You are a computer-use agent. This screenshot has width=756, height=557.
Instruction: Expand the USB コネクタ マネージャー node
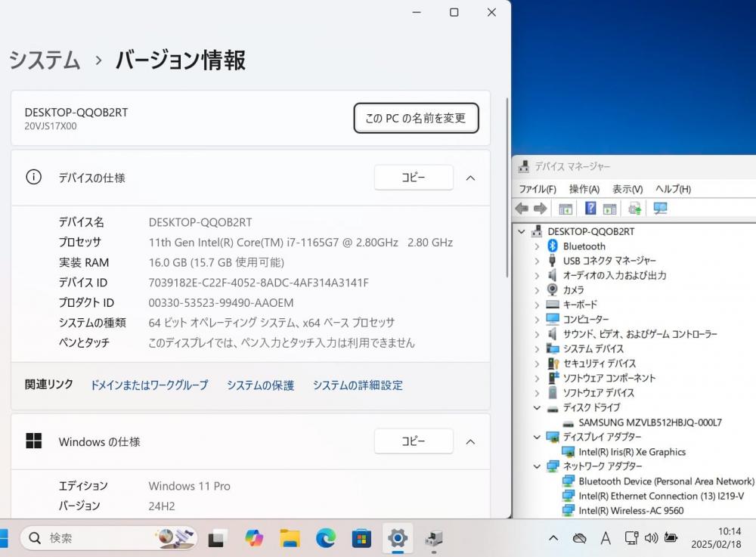coord(537,261)
